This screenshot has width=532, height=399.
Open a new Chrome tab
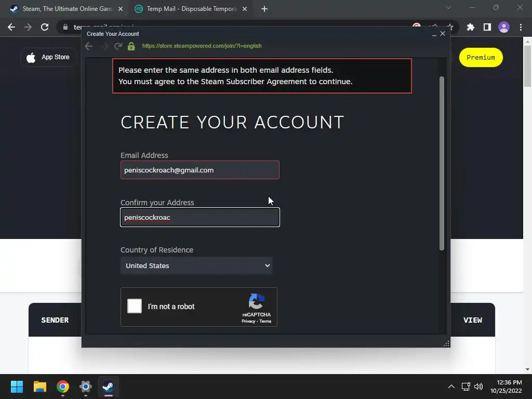pyautogui.click(x=264, y=9)
